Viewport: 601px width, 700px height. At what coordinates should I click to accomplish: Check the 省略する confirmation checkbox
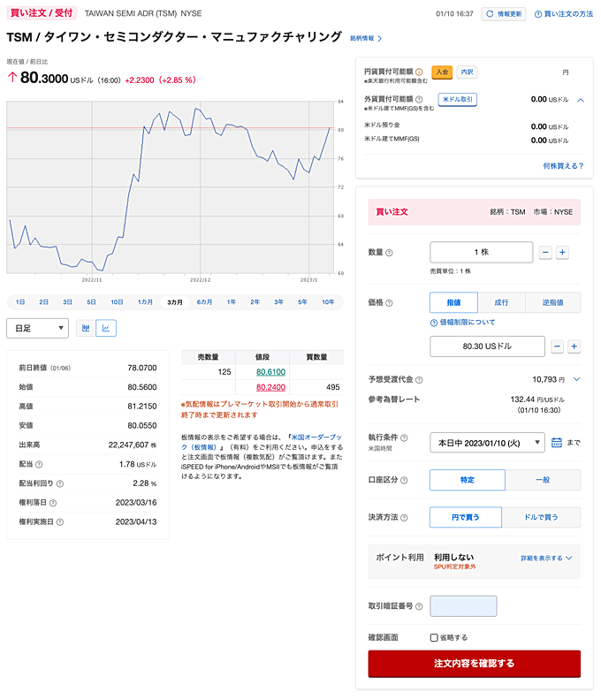(x=434, y=637)
